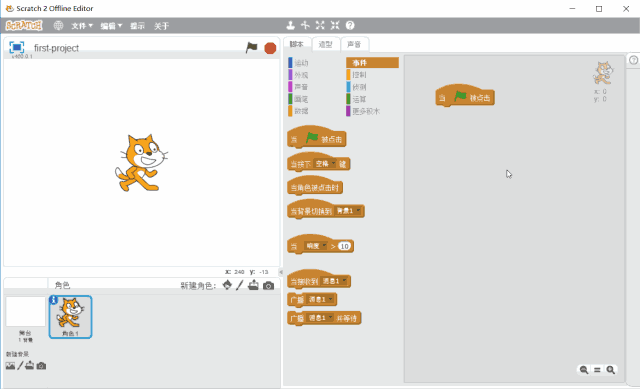640x389 pixels.
Task: Reset the scripts area zoom
Action: click(x=597, y=370)
